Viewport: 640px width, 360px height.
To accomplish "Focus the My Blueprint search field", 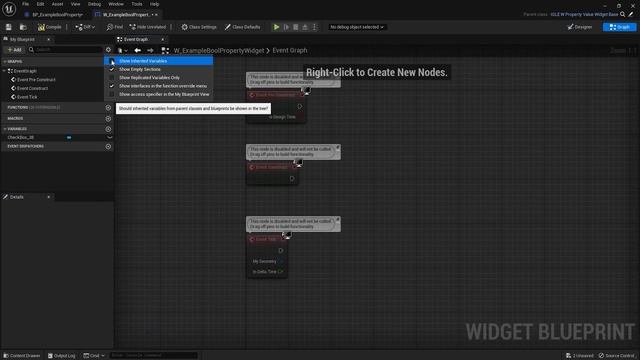I will click(66, 50).
